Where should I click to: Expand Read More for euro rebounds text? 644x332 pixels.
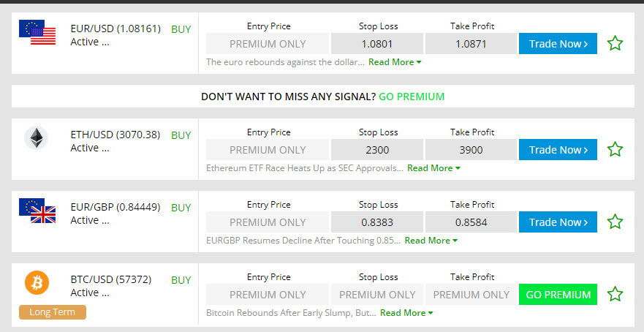tap(395, 62)
